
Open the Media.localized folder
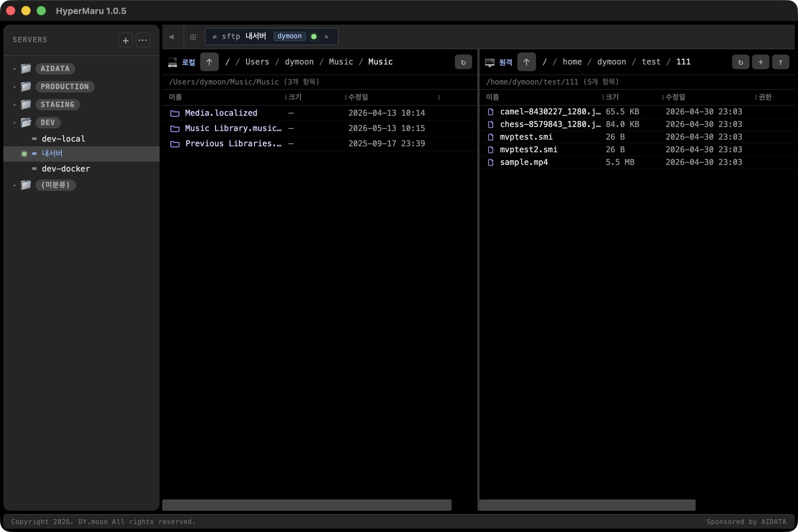(320, 113)
